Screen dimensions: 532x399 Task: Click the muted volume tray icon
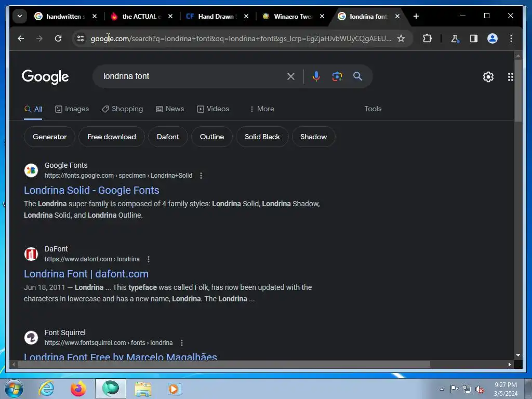click(x=480, y=390)
